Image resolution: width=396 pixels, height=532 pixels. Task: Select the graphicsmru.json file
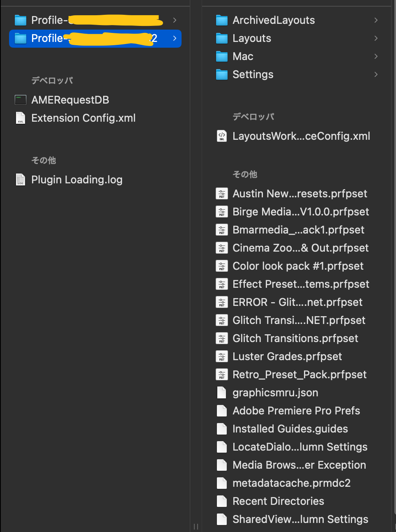pyautogui.click(x=275, y=393)
